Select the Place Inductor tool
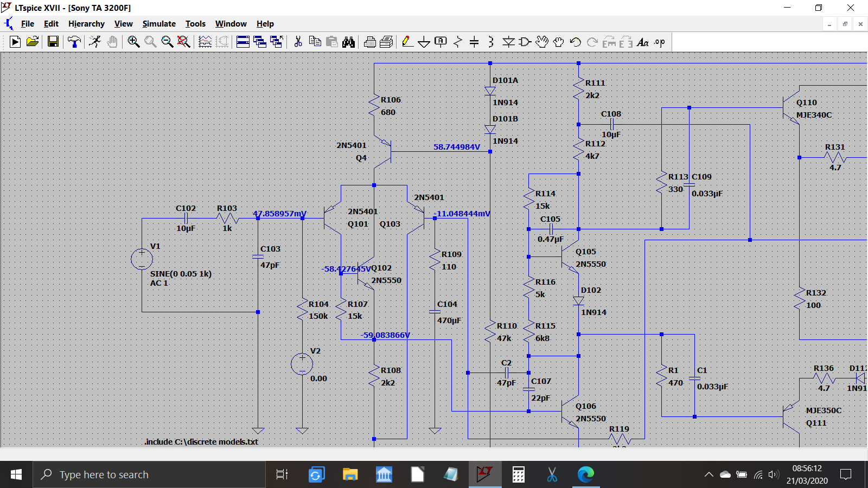The width and height of the screenshot is (868, 488). point(491,42)
